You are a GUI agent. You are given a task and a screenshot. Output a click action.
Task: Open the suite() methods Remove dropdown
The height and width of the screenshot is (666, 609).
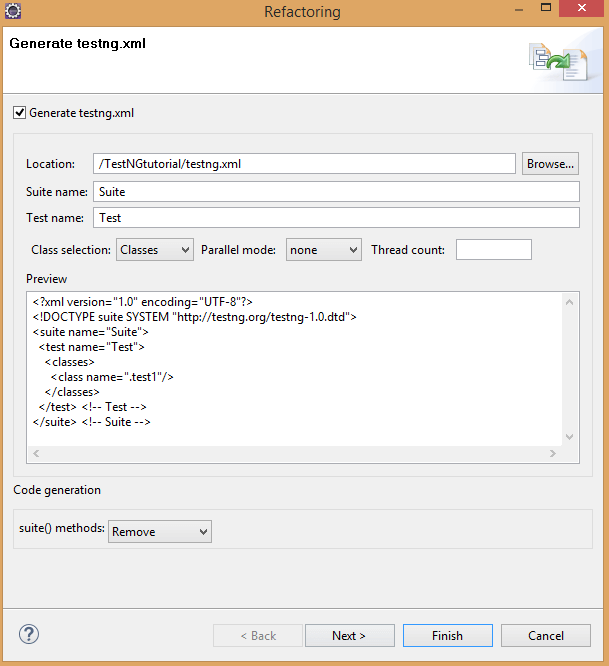pos(160,532)
